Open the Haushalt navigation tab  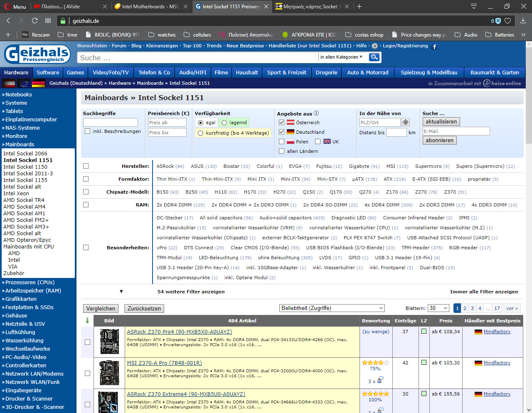click(247, 72)
